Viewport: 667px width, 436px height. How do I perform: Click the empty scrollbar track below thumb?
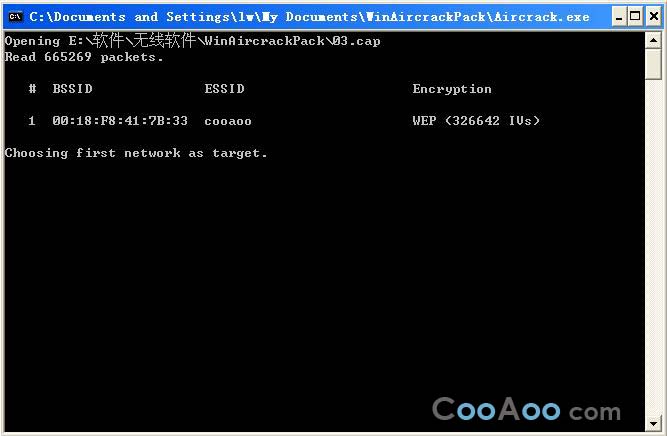click(653, 247)
